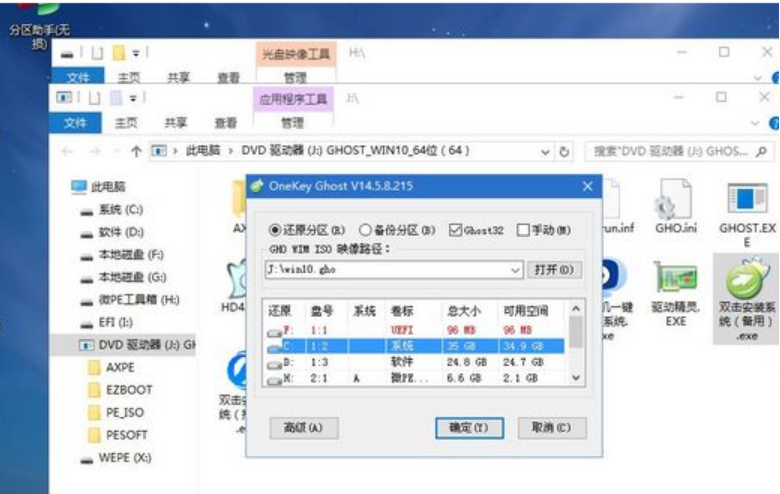This screenshot has width=780, height=494.
Task: Select the PE_ISO folder in sidebar
Action: [125, 412]
